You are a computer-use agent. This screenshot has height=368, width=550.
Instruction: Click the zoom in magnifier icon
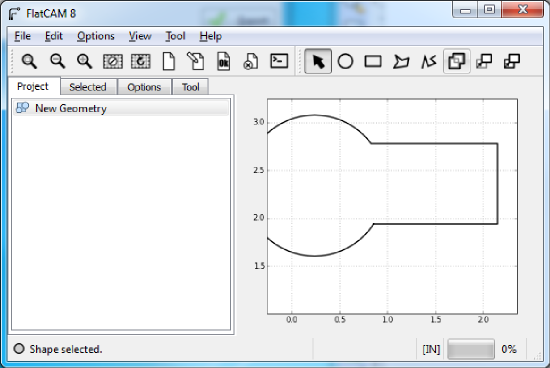(85, 61)
